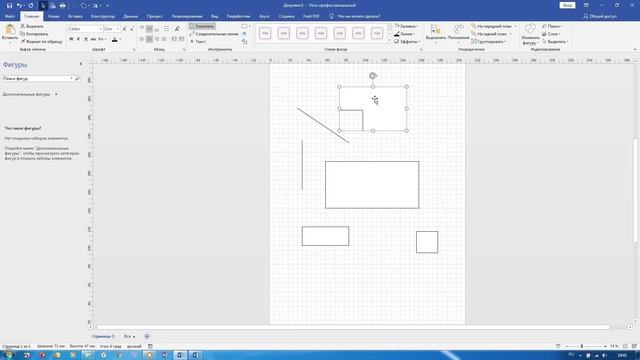Collapse the Фигуры shapes pane
The height and width of the screenshot is (360, 640).
tap(80, 64)
